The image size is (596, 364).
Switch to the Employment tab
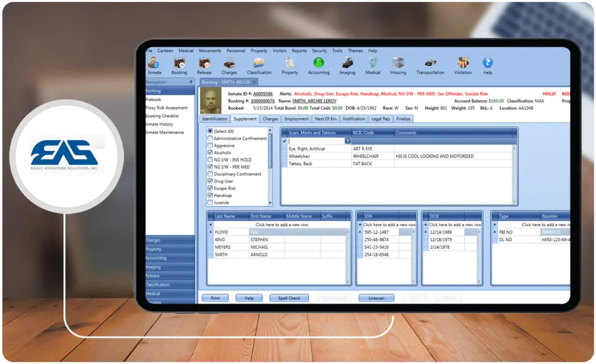pyautogui.click(x=296, y=119)
